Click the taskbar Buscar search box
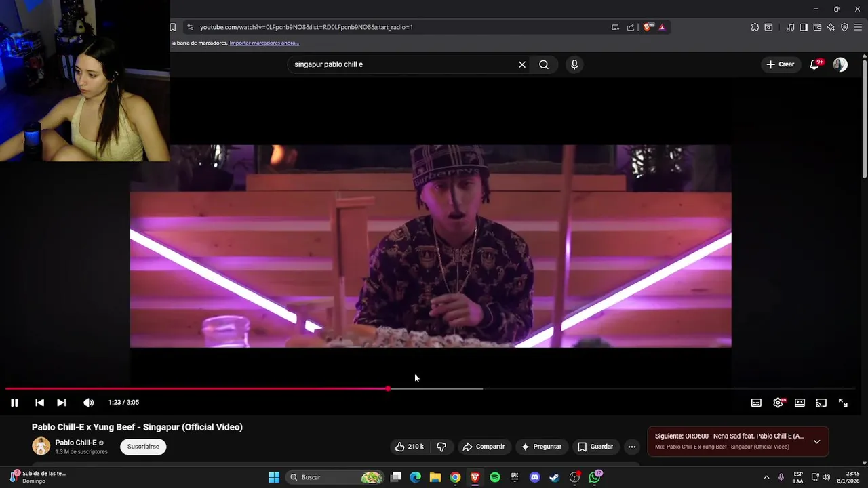This screenshot has height=488, width=868. pos(335,477)
